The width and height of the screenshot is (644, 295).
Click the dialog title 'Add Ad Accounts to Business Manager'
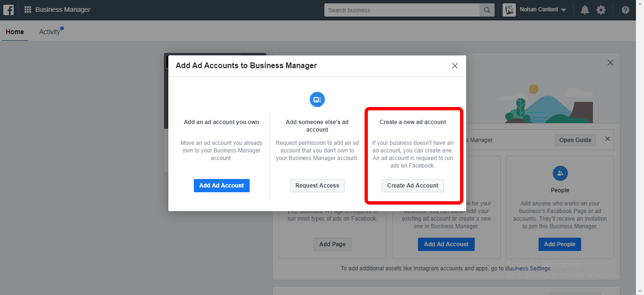pyautogui.click(x=246, y=66)
